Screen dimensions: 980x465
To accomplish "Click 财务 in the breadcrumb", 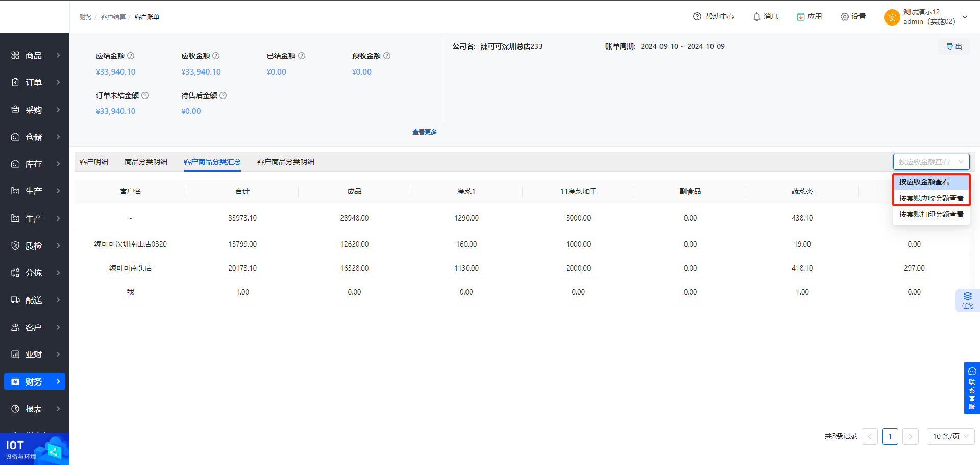I will click(86, 17).
